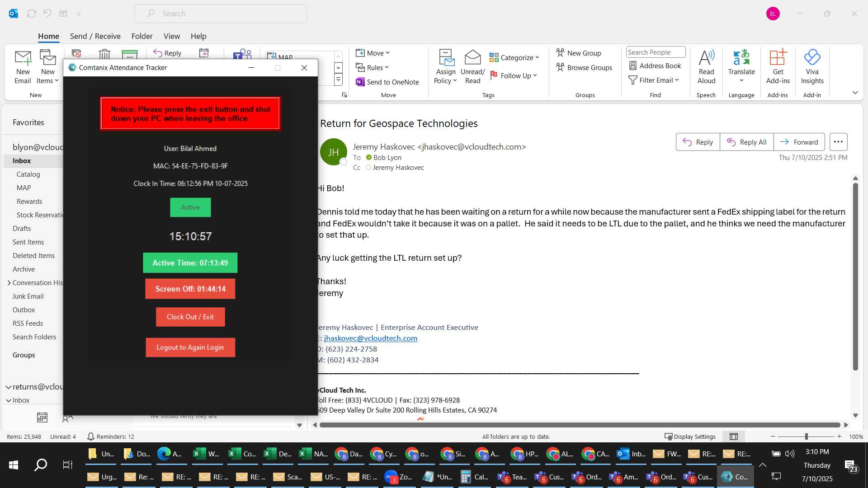The width and height of the screenshot is (868, 488).
Task: Open the Assign Policy icon
Action: (446, 67)
